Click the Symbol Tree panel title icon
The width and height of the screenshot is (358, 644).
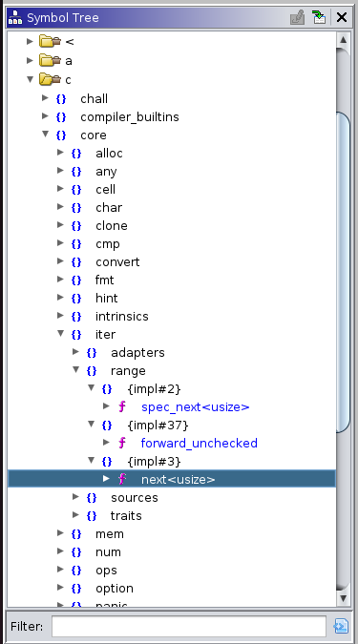[x=15, y=18]
